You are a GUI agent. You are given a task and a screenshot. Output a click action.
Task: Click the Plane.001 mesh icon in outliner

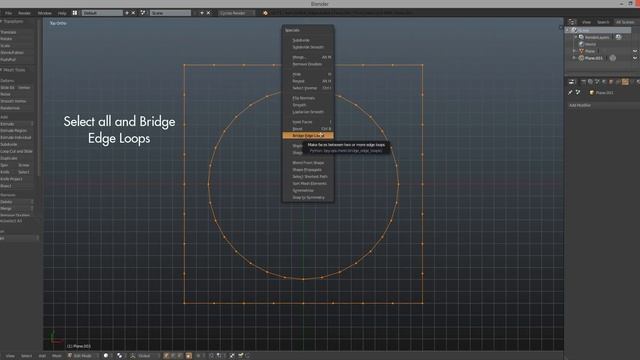581,58
